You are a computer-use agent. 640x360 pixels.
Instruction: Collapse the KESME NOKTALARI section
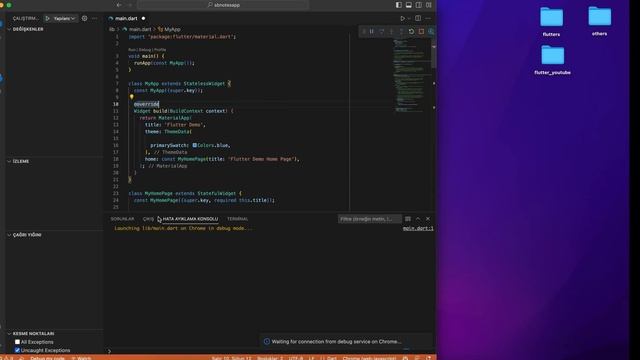[33, 333]
